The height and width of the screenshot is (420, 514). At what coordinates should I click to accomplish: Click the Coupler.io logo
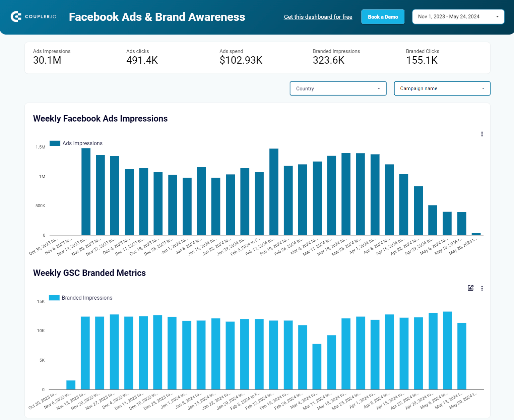pyautogui.click(x=34, y=16)
